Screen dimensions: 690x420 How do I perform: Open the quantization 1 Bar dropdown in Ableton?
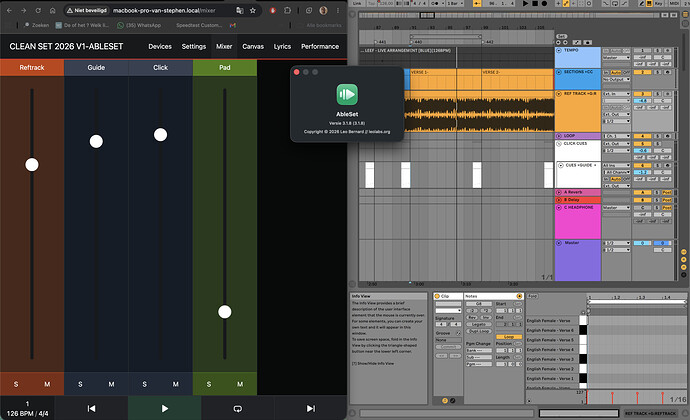(x=455, y=4)
